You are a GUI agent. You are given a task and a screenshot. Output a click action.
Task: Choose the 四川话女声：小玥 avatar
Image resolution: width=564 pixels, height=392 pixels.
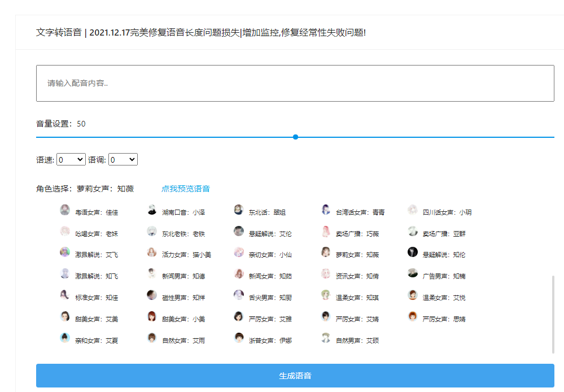413,210
